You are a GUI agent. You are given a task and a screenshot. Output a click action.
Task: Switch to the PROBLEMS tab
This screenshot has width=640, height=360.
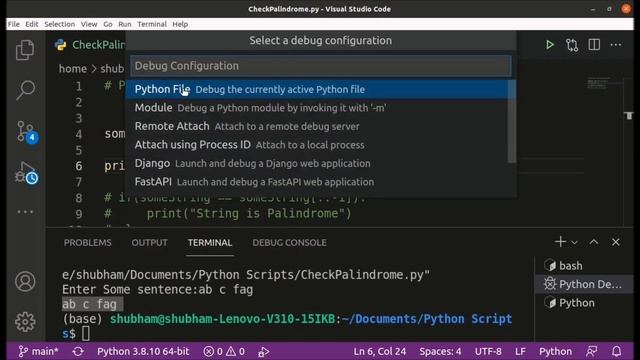pos(87,242)
